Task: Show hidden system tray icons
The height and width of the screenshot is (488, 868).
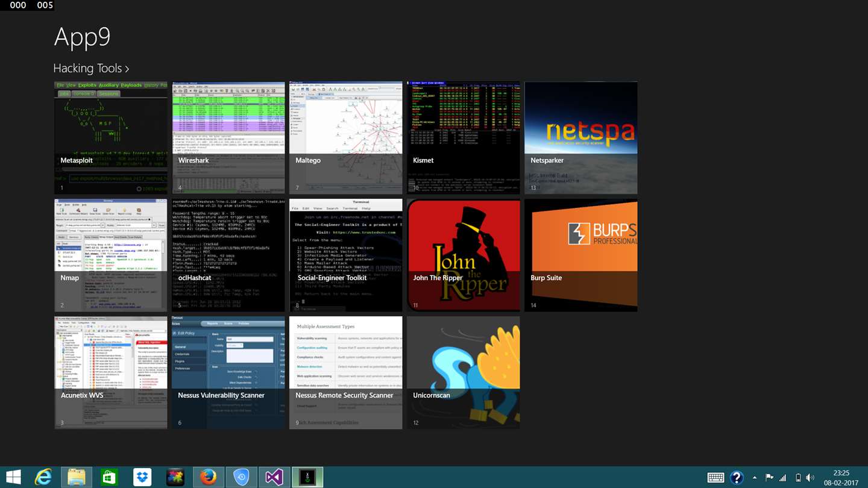Action: click(x=755, y=478)
